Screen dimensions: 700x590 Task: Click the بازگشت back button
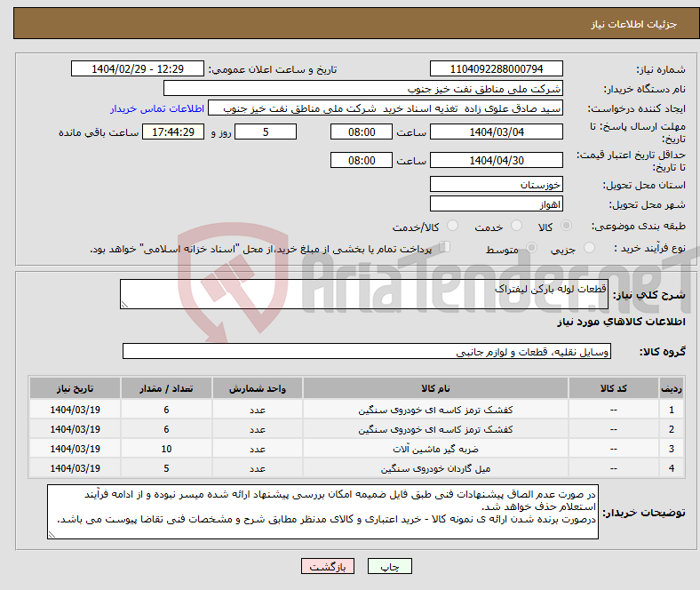tap(328, 566)
